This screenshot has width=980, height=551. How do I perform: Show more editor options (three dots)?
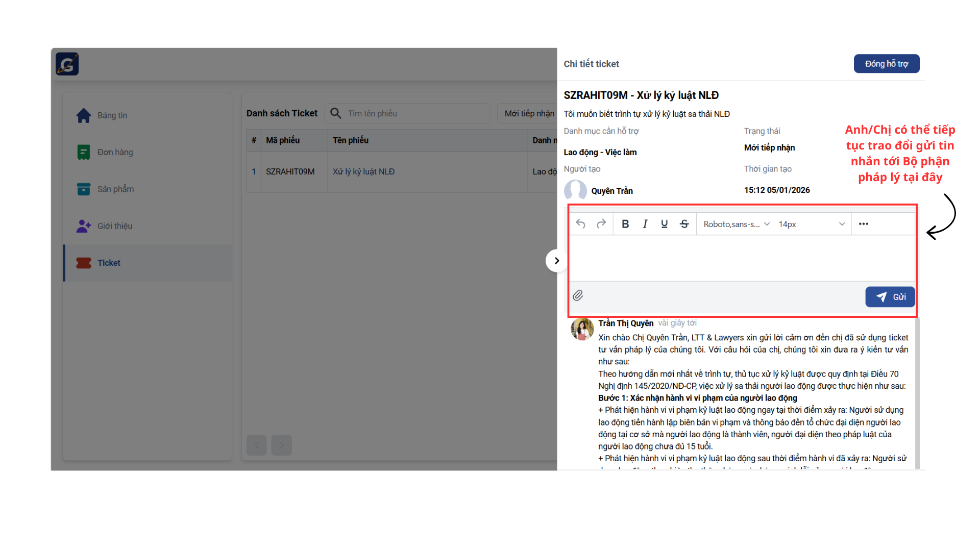(x=864, y=224)
